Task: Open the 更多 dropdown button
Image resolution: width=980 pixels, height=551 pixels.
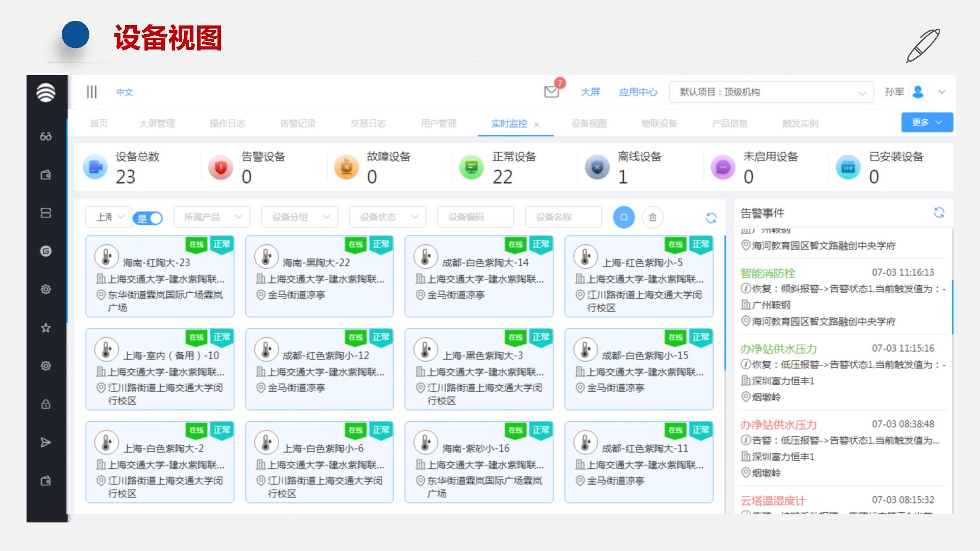Action: [x=926, y=122]
